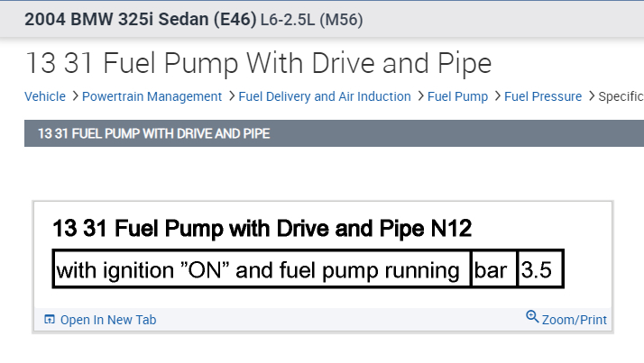The height and width of the screenshot is (363, 644).
Task: Click the bar unit cell
Action: 493,270
